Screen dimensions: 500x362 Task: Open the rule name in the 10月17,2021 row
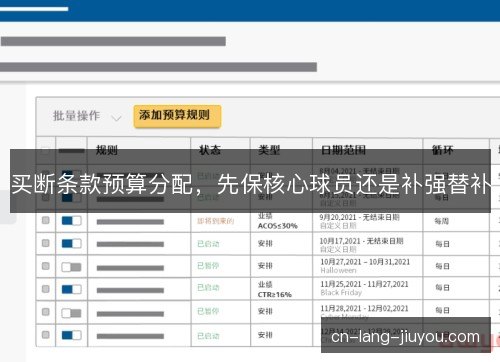[x=130, y=245]
